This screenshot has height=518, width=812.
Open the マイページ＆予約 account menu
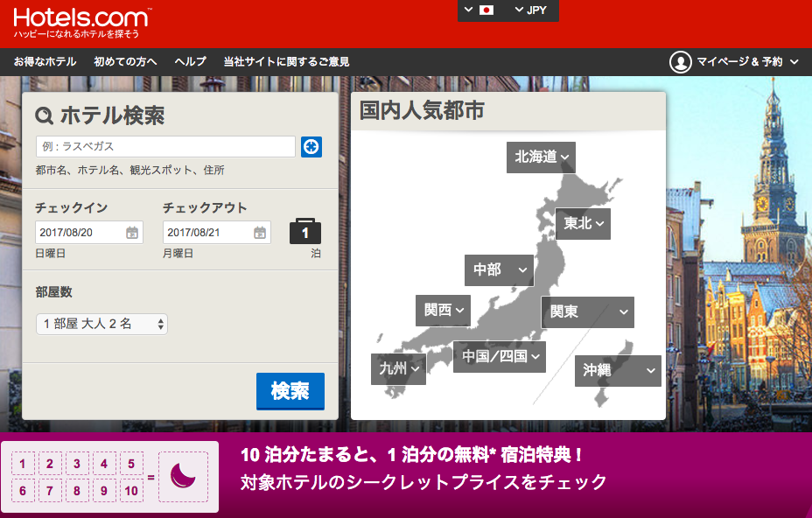point(735,62)
